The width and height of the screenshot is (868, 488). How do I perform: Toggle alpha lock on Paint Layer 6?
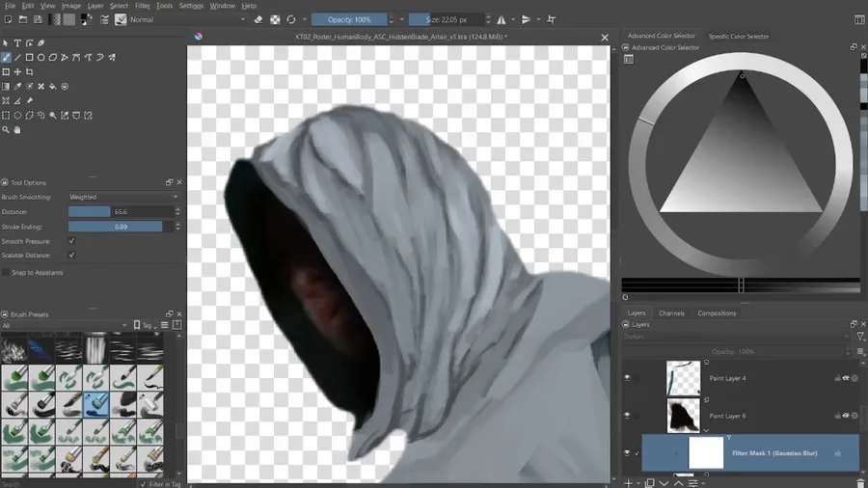coord(854,415)
